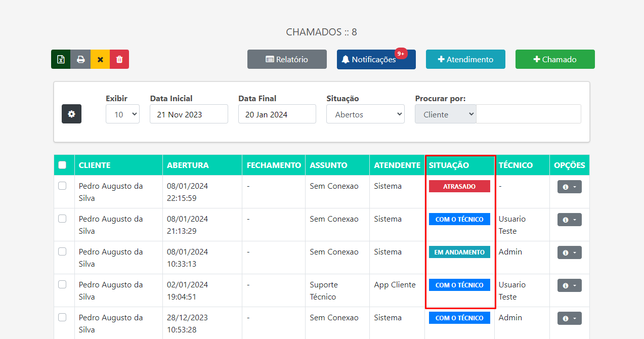Click the Data Inicial date field
The height and width of the screenshot is (339, 644).
(x=189, y=114)
